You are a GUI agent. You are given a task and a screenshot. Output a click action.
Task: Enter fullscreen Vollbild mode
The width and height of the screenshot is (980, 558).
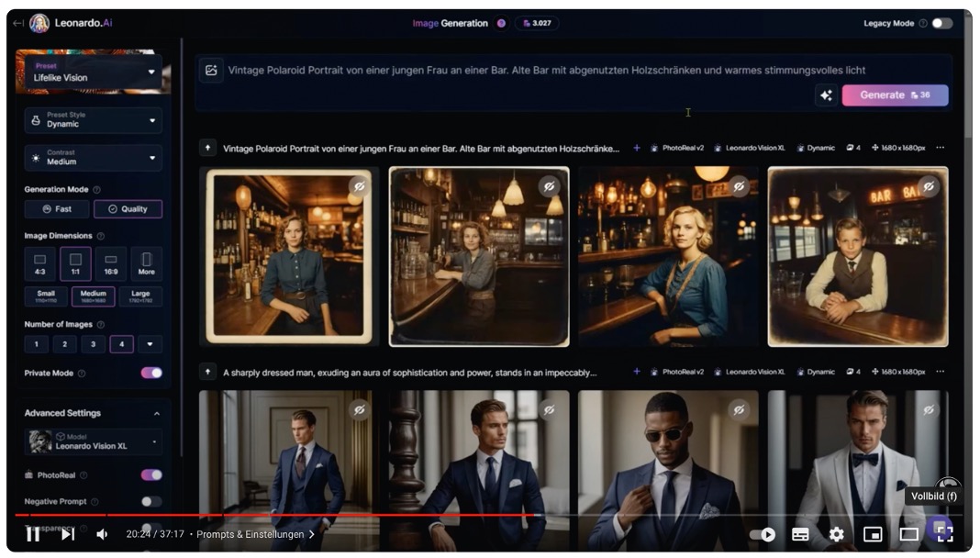coord(945,534)
